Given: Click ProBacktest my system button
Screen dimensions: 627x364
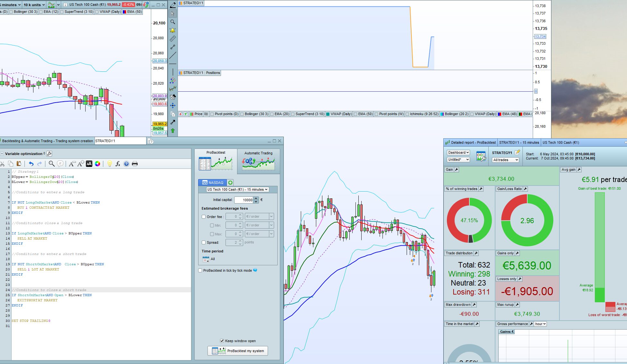Looking at the screenshot, I should pyautogui.click(x=238, y=351).
